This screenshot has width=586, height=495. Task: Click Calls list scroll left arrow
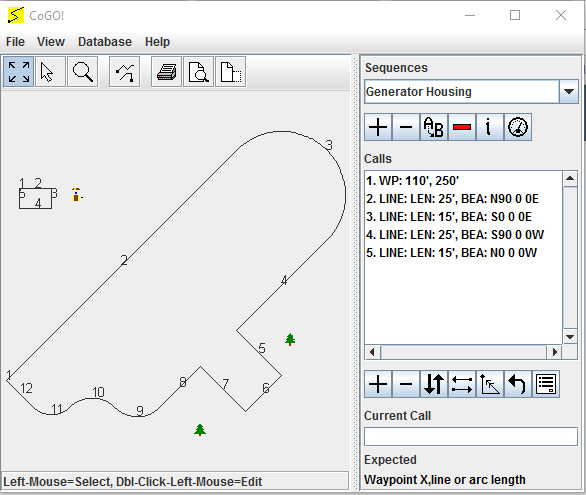372,352
